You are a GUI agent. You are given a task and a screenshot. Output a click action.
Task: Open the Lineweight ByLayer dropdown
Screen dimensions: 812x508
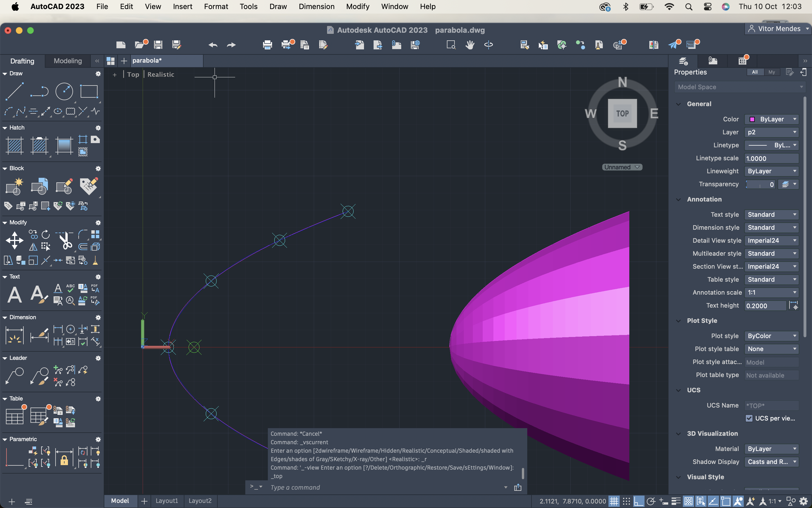tap(771, 171)
